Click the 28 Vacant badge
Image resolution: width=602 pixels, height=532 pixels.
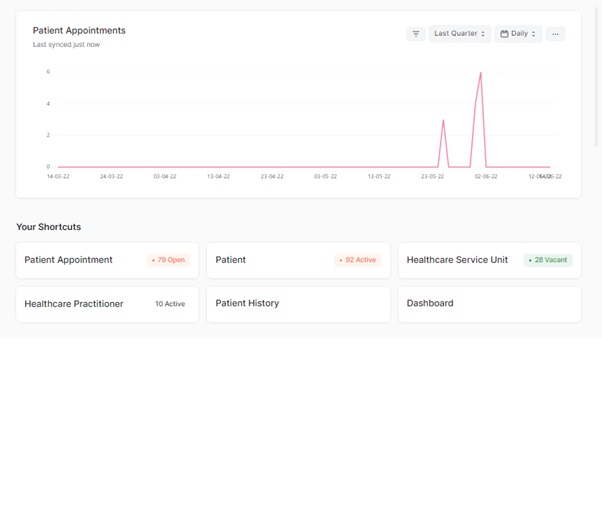[x=548, y=260]
